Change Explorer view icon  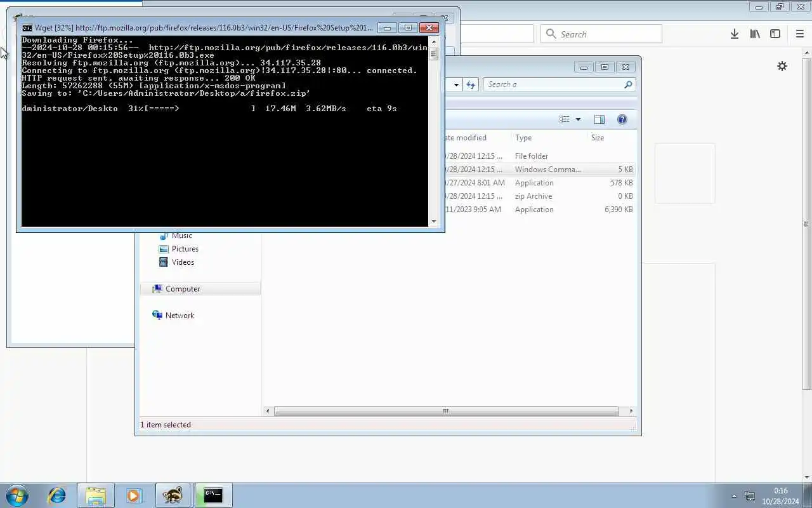click(565, 119)
